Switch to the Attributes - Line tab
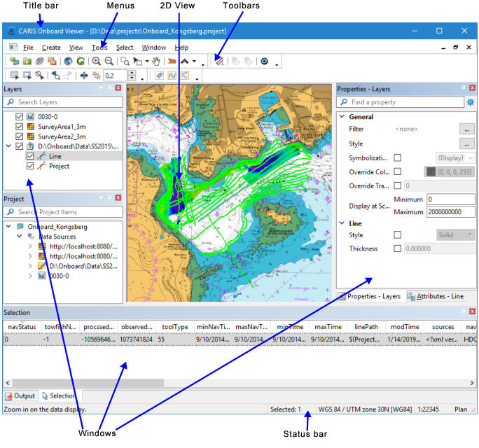 click(x=439, y=297)
